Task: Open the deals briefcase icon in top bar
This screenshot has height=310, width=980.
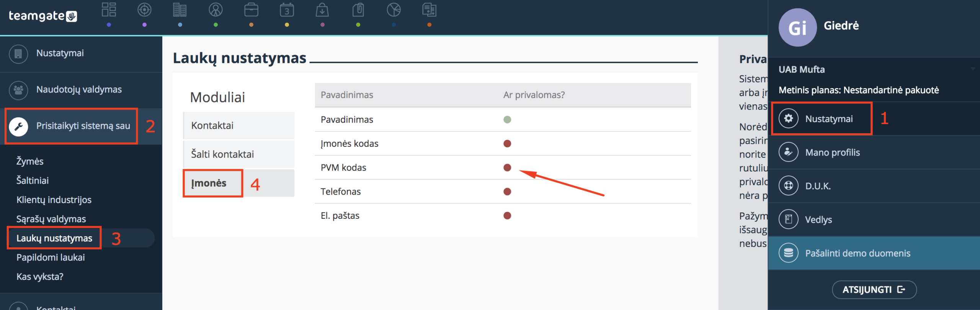Action: (251, 10)
